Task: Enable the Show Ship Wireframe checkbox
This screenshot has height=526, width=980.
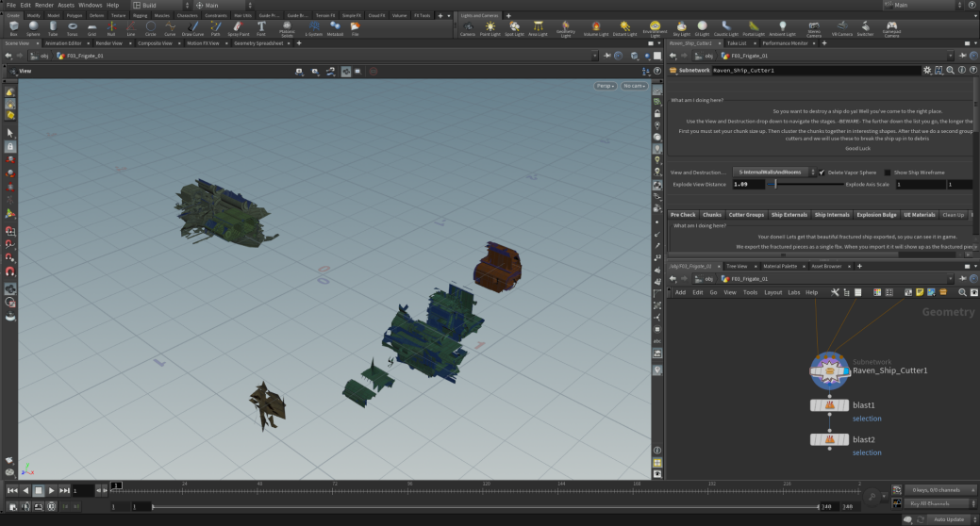Action: (888, 173)
